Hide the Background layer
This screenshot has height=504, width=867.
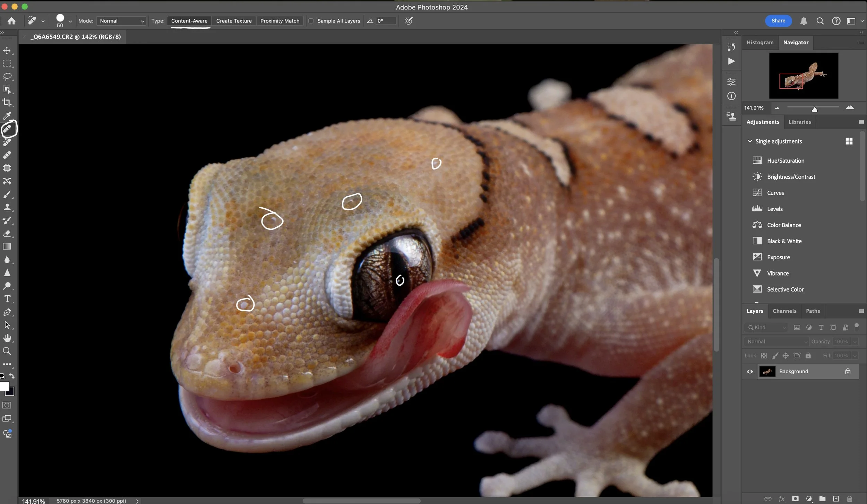point(749,371)
